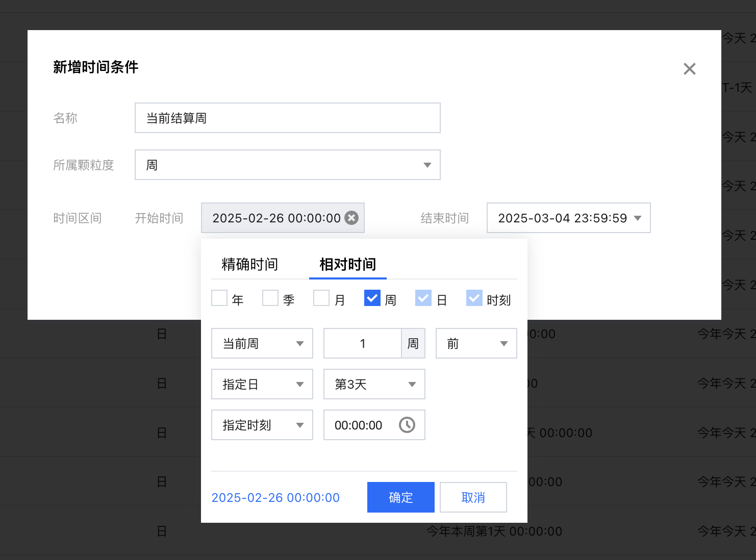Click the 确定 button
This screenshot has height=560, width=756.
pos(400,497)
